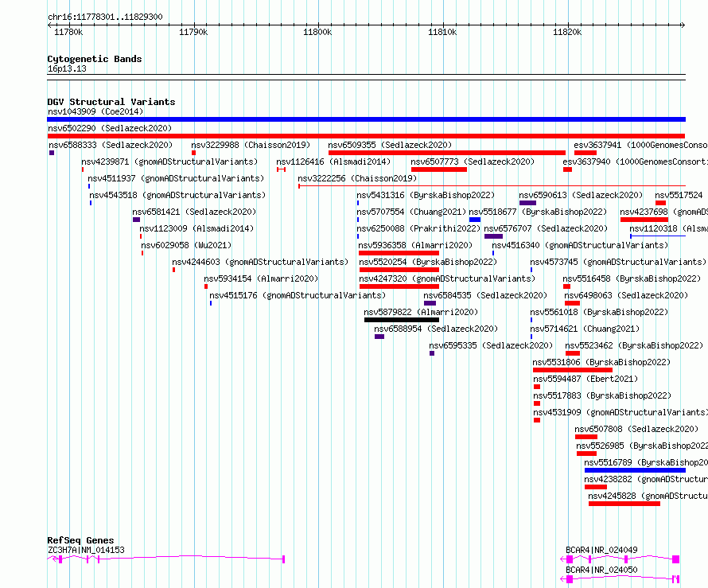Select nsv6509355 (Sedlazeck2020) red bar
The height and width of the screenshot is (588, 708).
click(447, 153)
